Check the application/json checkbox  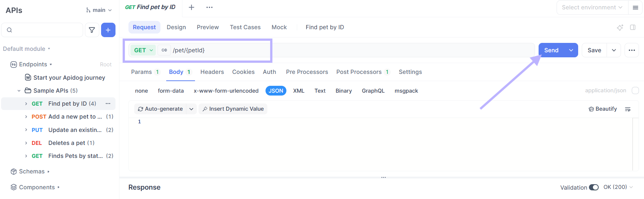(635, 90)
